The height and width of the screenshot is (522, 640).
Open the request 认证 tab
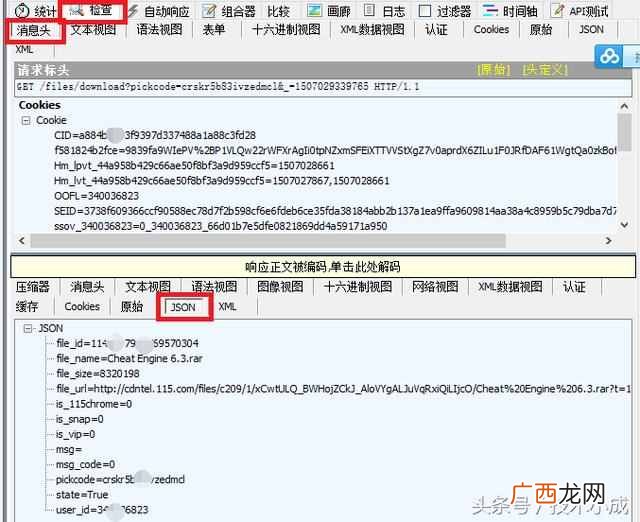pos(436,30)
